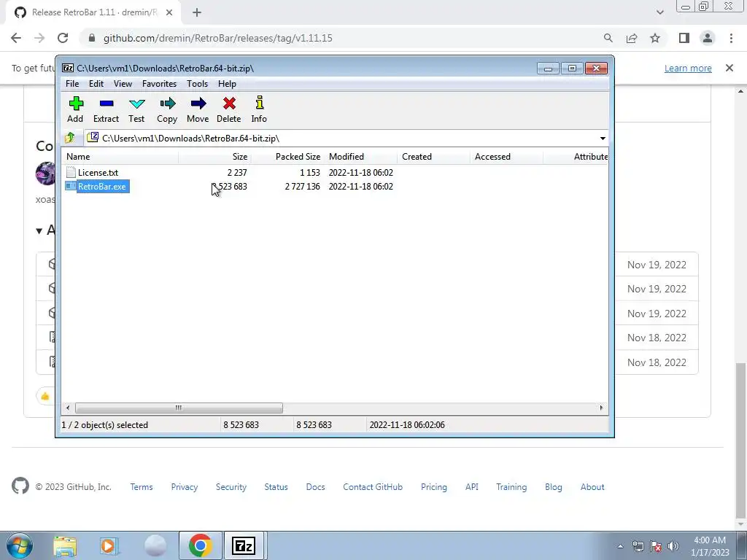The image size is (747, 560).
Task: Open Chrome zoom search icon in address bar
Action: [608, 38]
